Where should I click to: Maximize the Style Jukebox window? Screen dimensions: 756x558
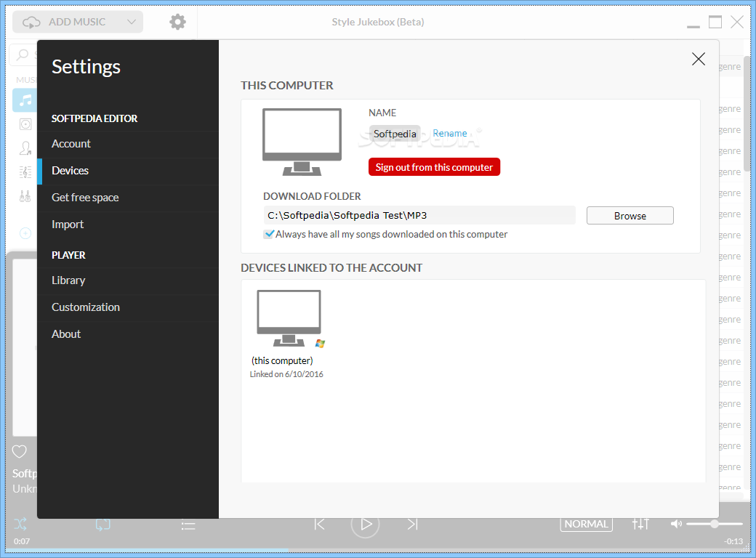point(715,23)
